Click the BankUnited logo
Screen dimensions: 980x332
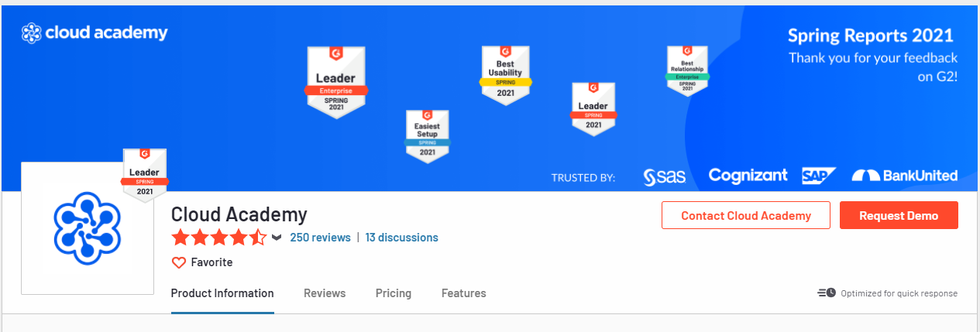coord(905,176)
